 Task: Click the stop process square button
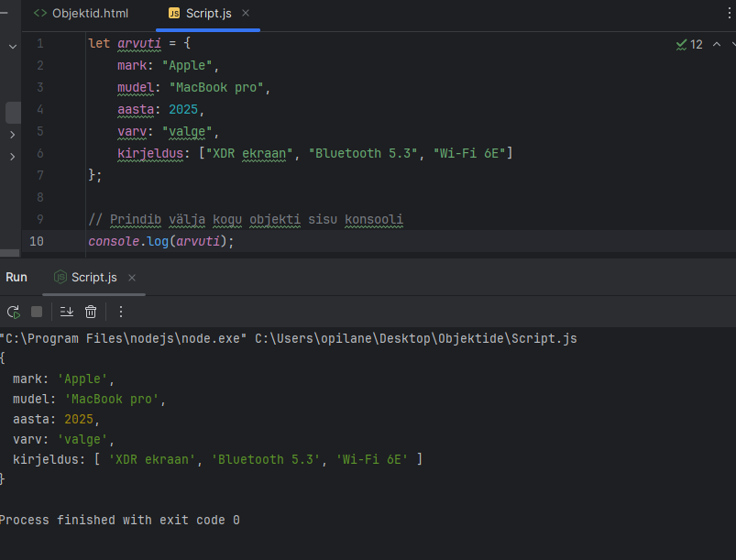37,312
